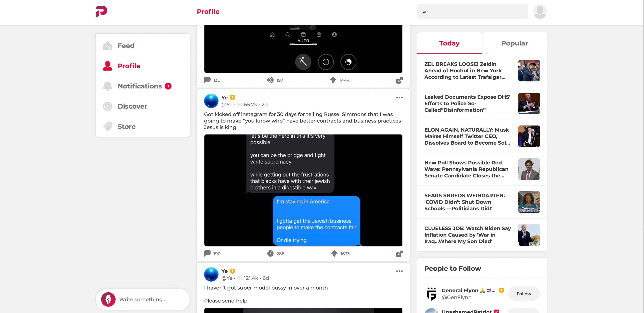The width and height of the screenshot is (644, 313).
Task: Open options menu on the 2d Ye post
Action: tap(399, 98)
